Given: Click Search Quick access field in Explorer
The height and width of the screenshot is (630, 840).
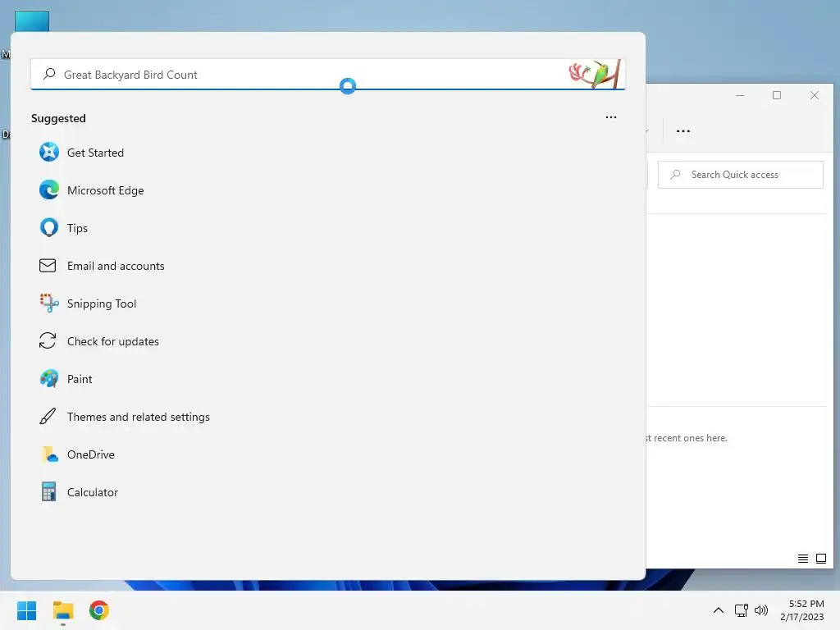Looking at the screenshot, I should coord(741,175).
